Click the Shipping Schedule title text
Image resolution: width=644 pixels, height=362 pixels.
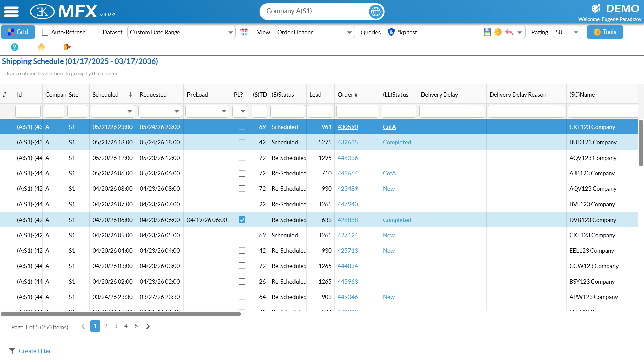80,61
